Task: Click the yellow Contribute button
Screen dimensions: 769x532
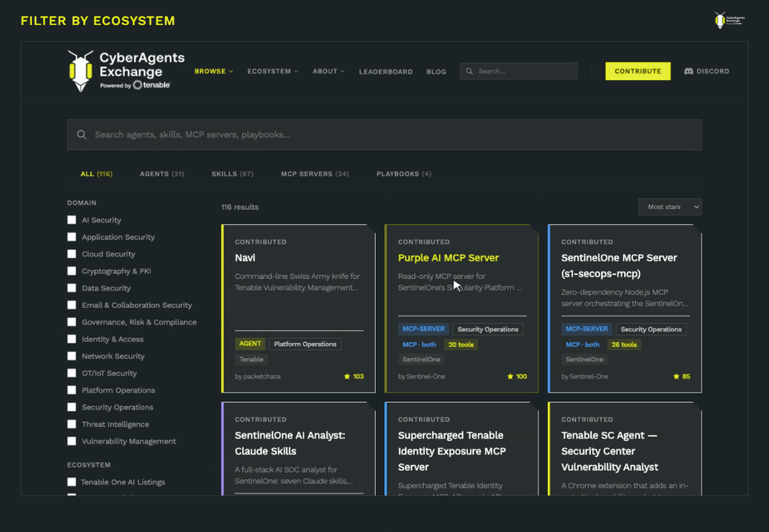Action: coord(638,71)
